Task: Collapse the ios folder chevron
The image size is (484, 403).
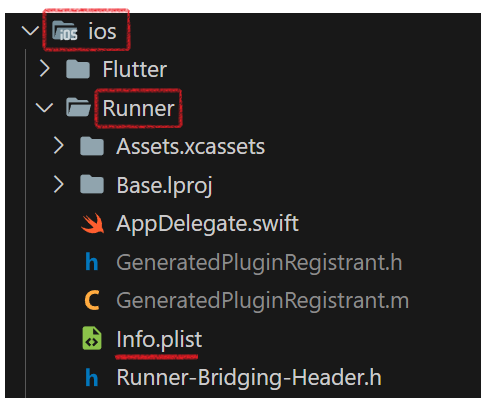Action: coord(30,31)
